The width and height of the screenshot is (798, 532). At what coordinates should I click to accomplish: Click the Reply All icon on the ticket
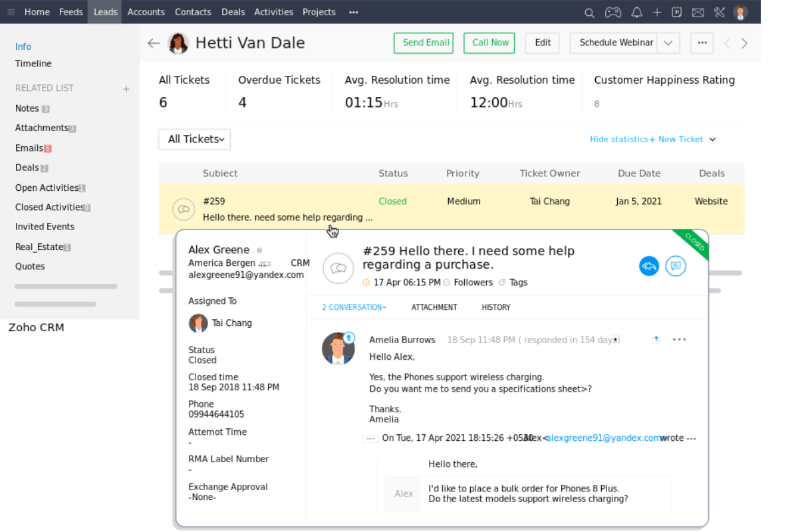[x=649, y=266]
